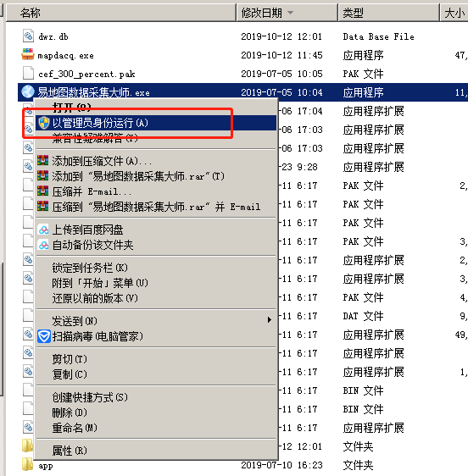Screen dimensions: 468x476
Task: Click the admin shield icon
Action: click(x=44, y=123)
